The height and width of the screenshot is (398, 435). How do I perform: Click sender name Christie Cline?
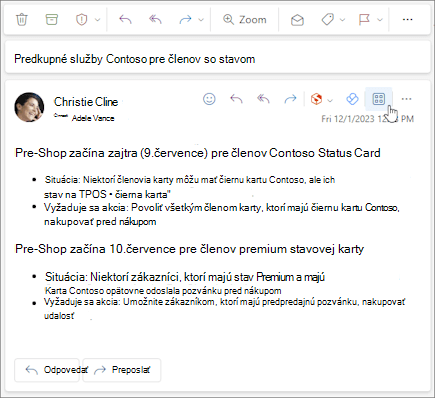pyautogui.click(x=86, y=102)
